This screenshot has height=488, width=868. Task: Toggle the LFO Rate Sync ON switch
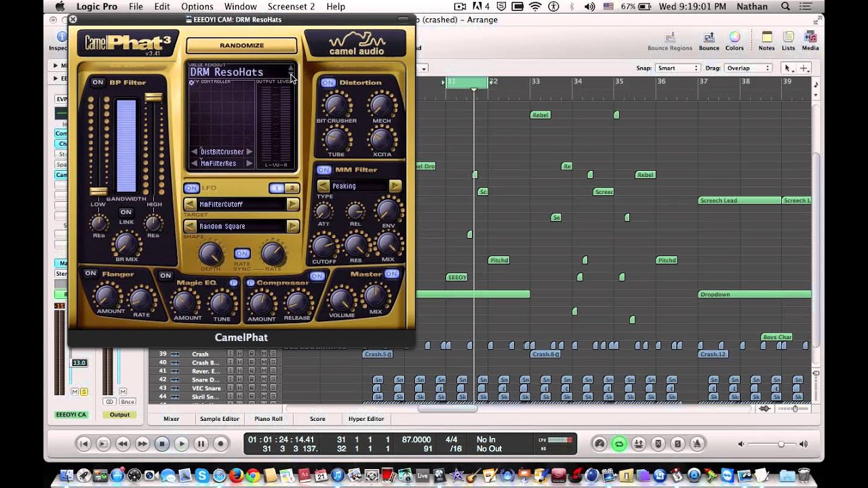pyautogui.click(x=242, y=253)
